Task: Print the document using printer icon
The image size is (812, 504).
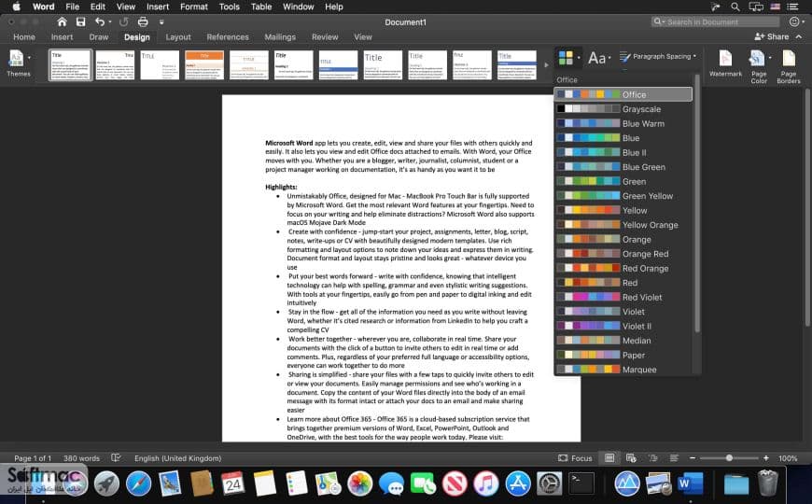Action: (143, 21)
